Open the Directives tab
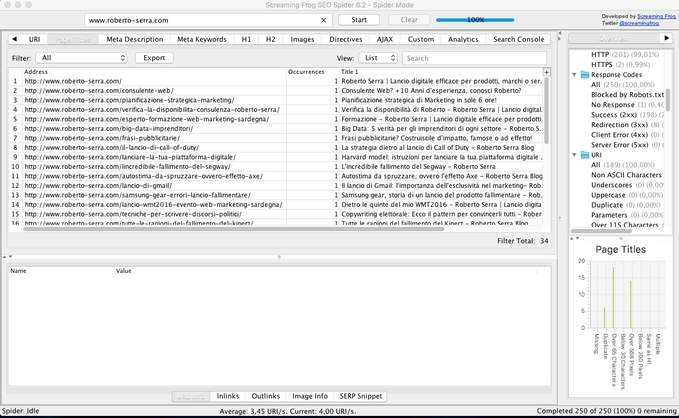The image size is (679, 418). click(x=346, y=39)
